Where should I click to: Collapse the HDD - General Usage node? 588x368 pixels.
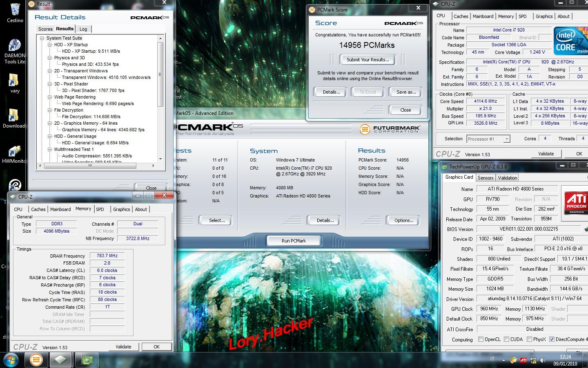(50, 136)
